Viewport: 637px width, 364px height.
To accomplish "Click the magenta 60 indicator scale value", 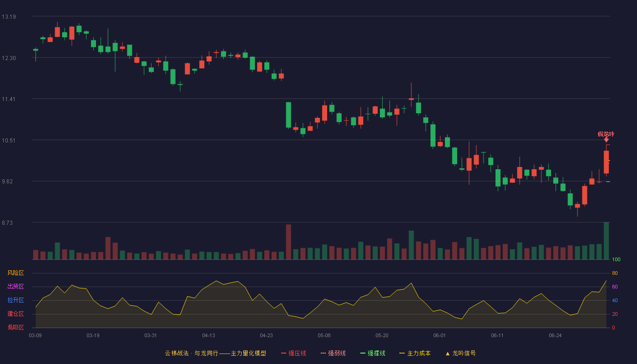I will click(x=615, y=287).
